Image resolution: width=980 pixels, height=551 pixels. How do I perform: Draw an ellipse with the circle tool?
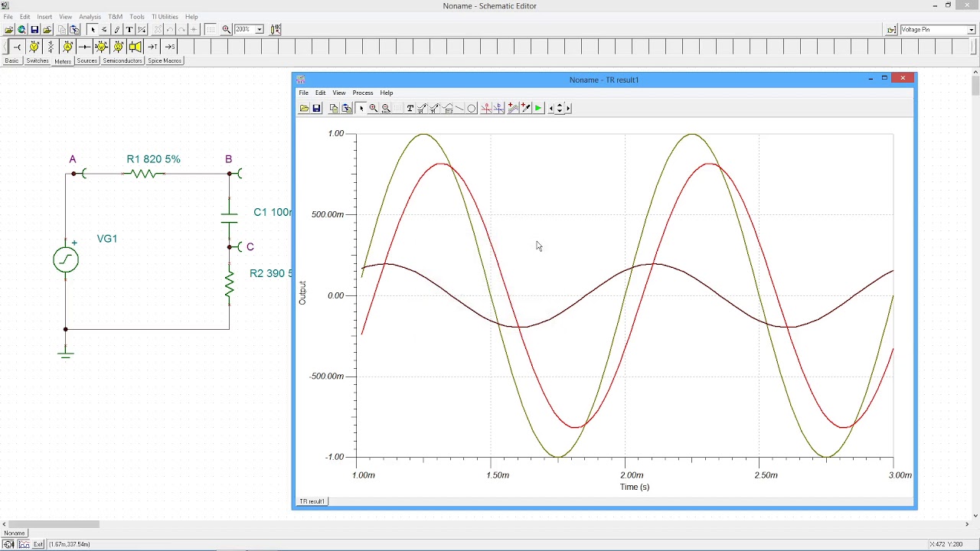click(x=472, y=108)
